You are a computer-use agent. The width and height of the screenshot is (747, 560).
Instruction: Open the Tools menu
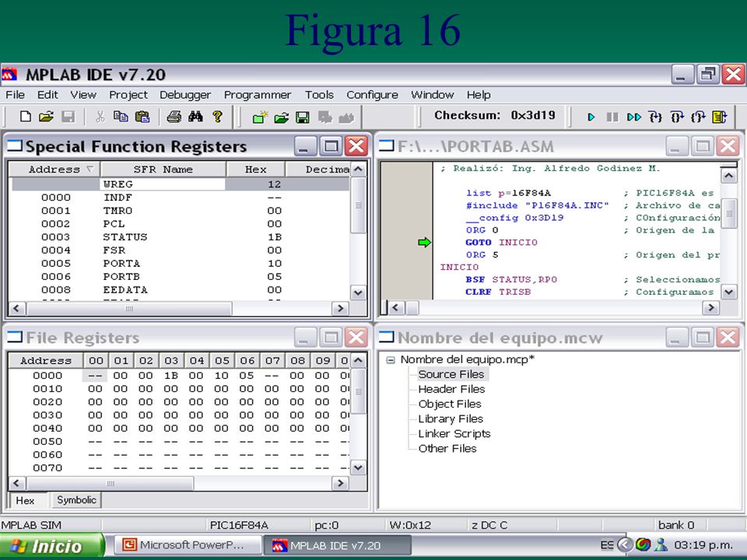tap(319, 95)
